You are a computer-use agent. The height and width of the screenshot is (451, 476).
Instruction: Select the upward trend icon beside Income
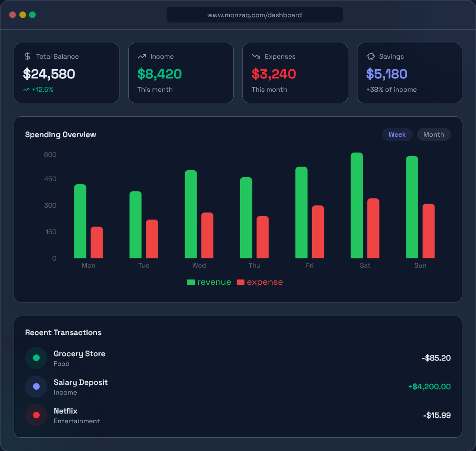(141, 56)
